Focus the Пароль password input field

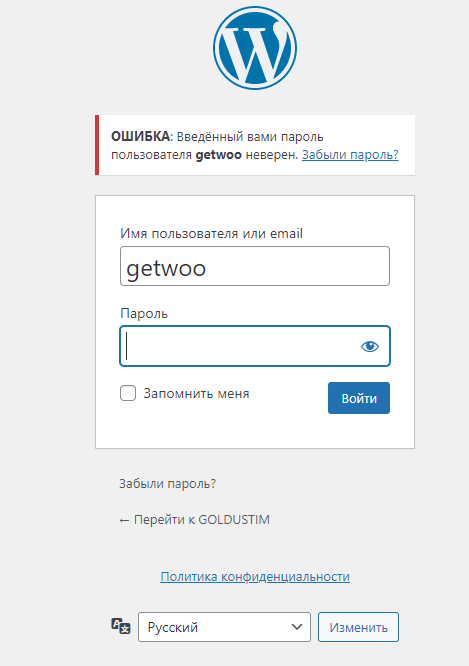pos(255,346)
